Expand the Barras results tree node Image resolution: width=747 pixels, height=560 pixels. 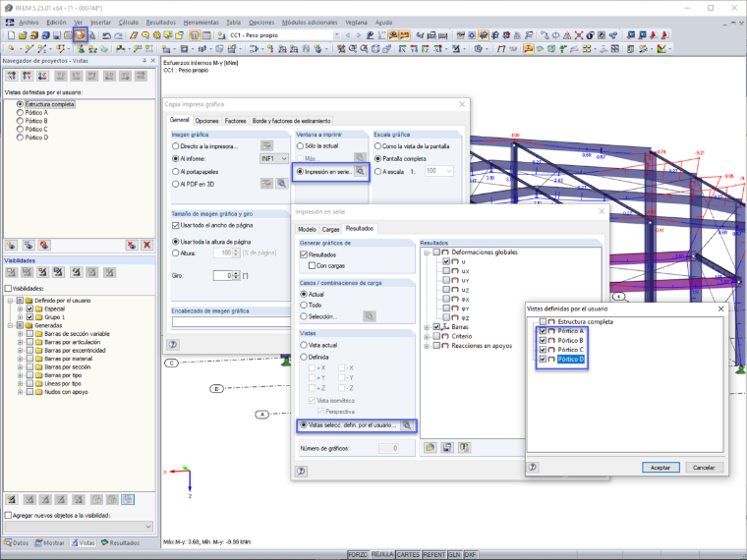(x=427, y=327)
